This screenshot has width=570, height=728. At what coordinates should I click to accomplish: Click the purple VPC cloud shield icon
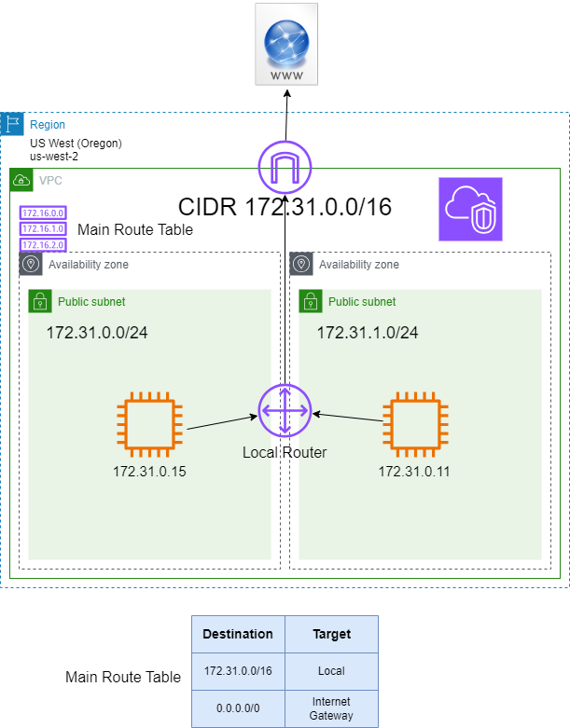470,209
